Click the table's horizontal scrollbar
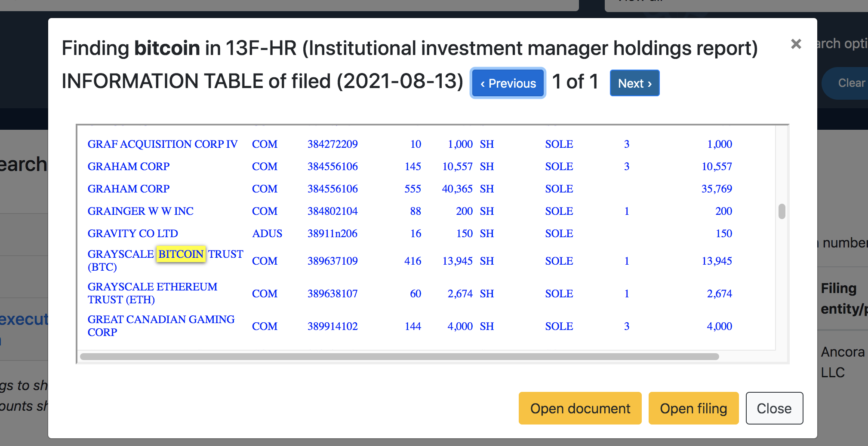The width and height of the screenshot is (868, 446). pyautogui.click(x=399, y=357)
